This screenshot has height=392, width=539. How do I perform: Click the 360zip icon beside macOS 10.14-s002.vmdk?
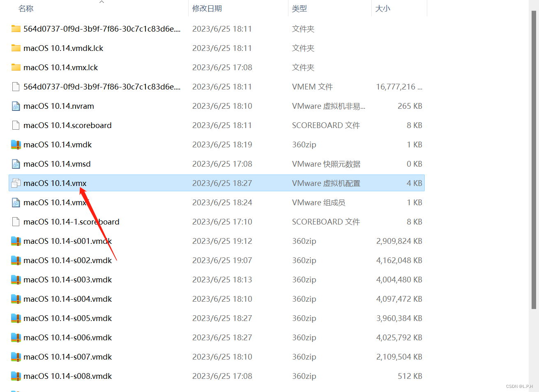coord(16,260)
